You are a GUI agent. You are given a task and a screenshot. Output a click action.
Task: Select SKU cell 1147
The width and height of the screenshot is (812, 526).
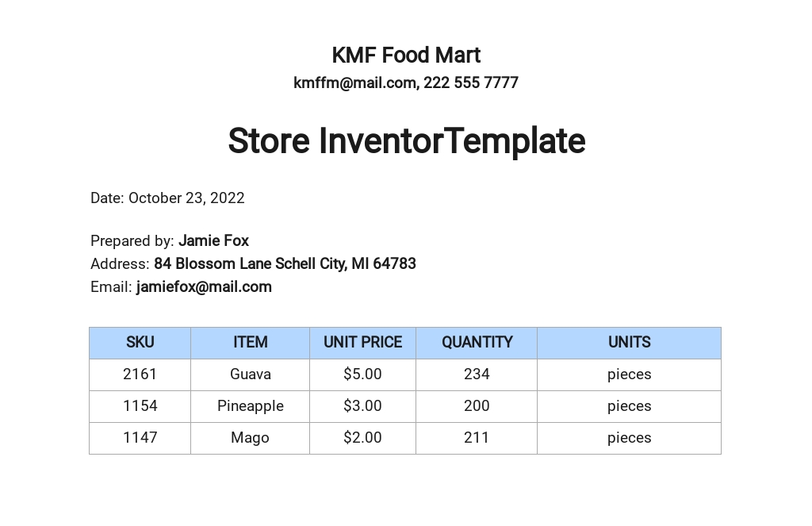[x=140, y=438]
